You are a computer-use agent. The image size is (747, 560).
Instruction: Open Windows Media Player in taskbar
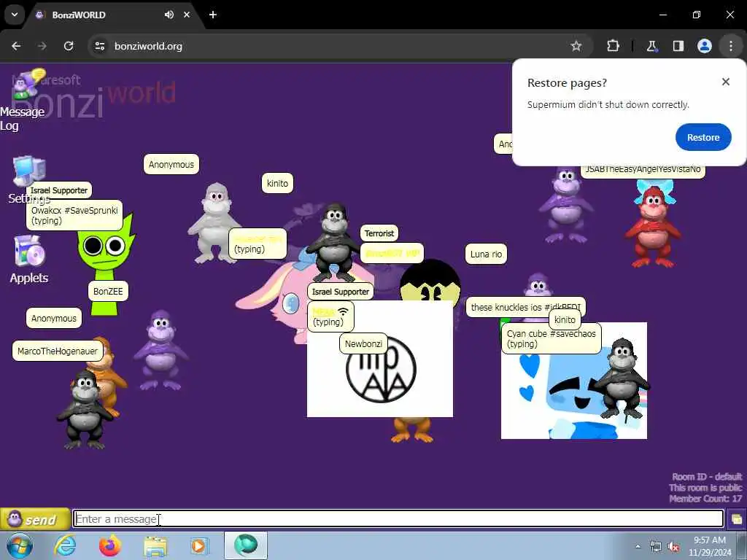(x=199, y=545)
